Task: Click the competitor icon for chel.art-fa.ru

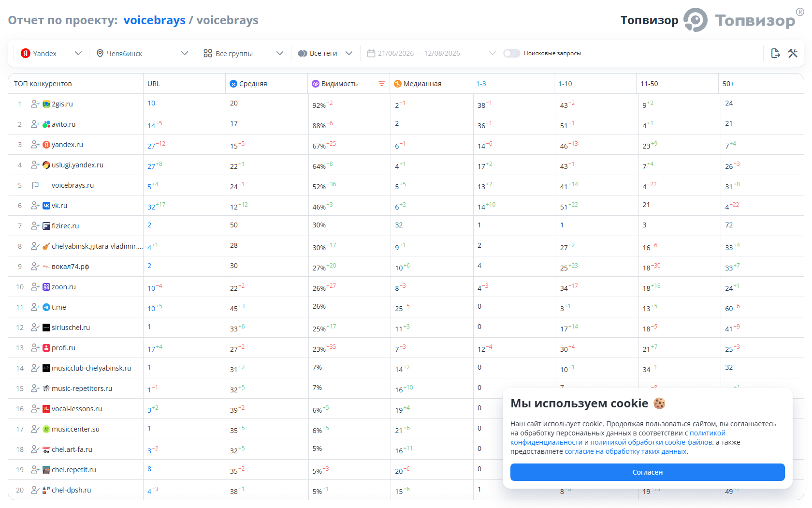Action: (x=35, y=449)
